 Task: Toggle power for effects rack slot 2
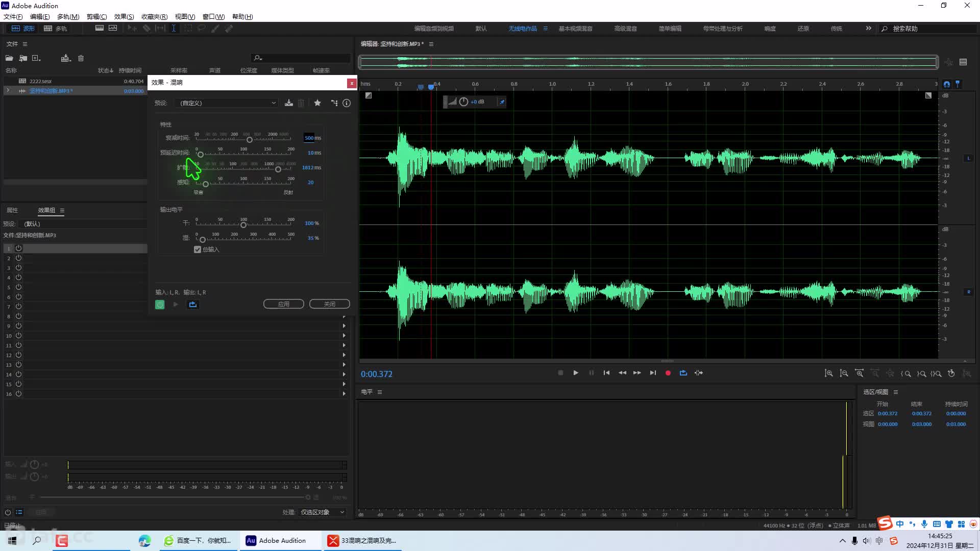tap(18, 258)
